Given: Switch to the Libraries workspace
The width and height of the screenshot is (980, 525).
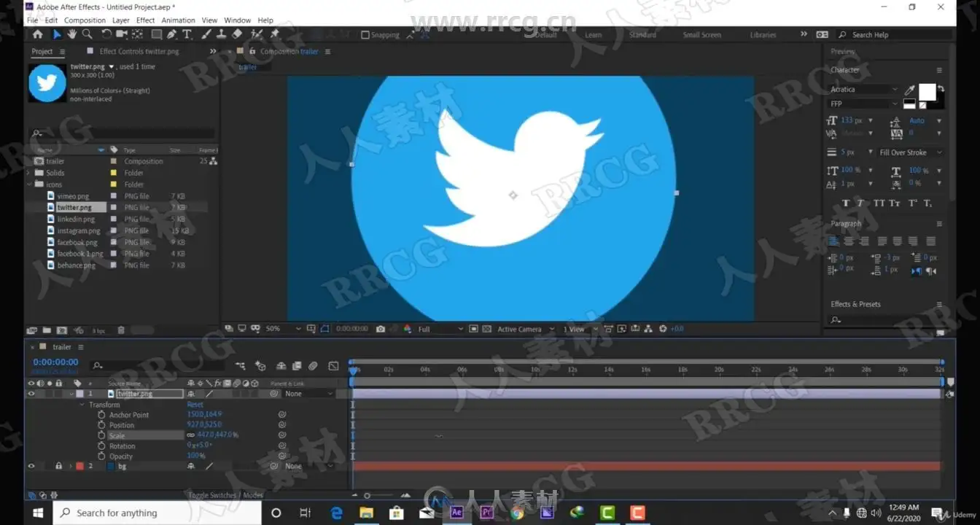Looking at the screenshot, I should [763, 35].
